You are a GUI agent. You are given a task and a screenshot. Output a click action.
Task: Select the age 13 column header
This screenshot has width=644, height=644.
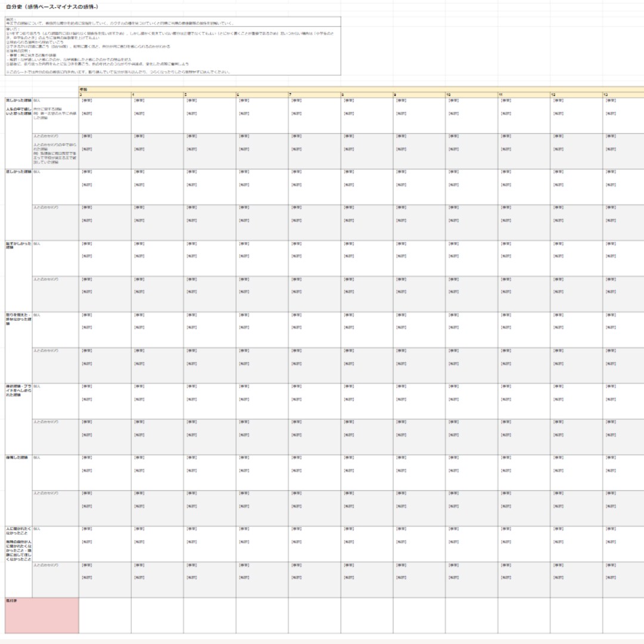click(624, 94)
